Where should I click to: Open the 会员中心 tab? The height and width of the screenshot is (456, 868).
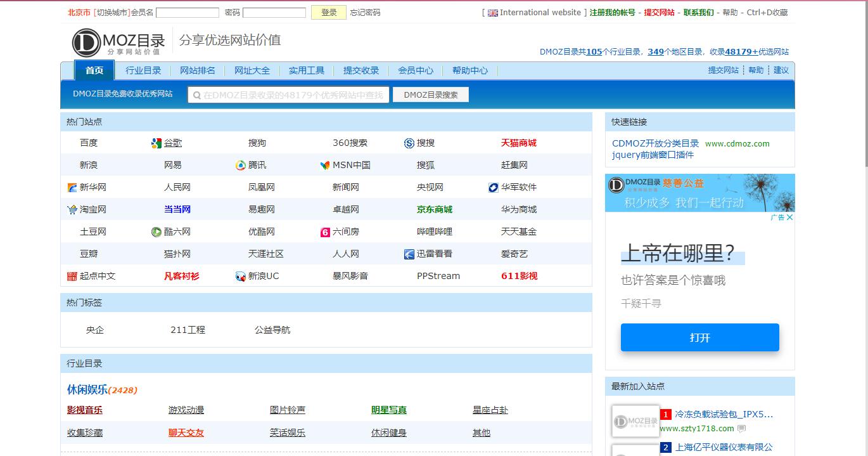[416, 70]
